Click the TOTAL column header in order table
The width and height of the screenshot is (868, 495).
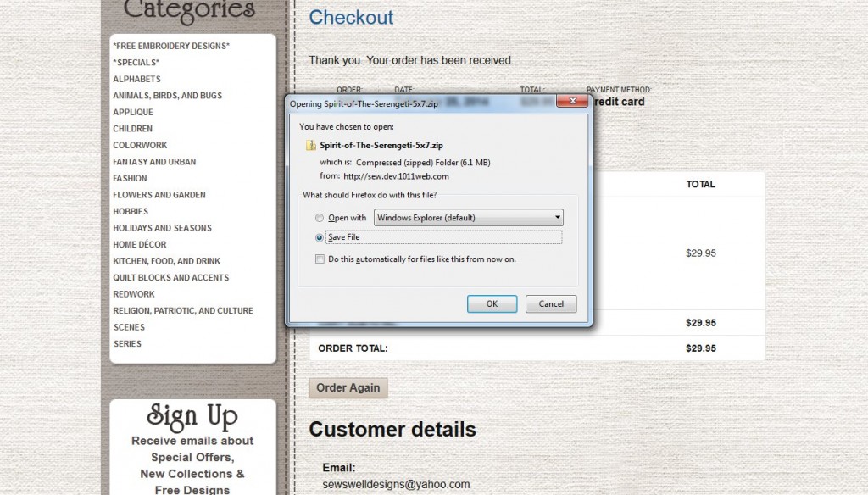pyautogui.click(x=701, y=185)
